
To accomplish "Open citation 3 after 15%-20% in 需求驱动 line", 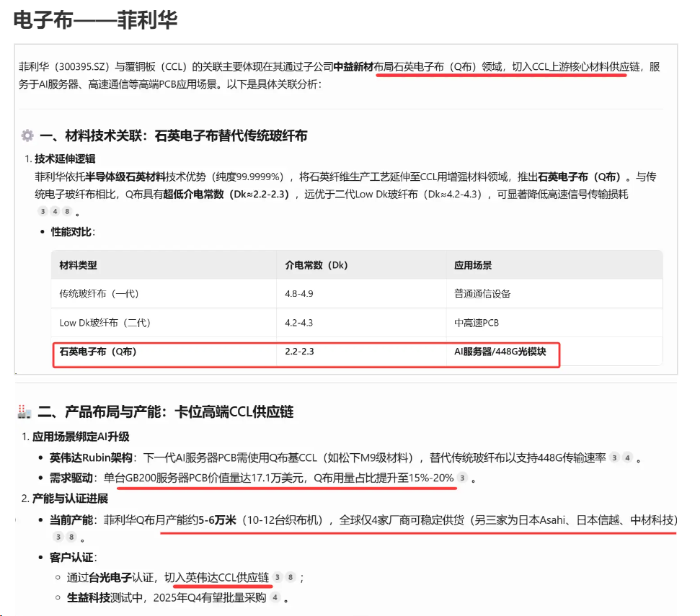I will pyautogui.click(x=463, y=478).
